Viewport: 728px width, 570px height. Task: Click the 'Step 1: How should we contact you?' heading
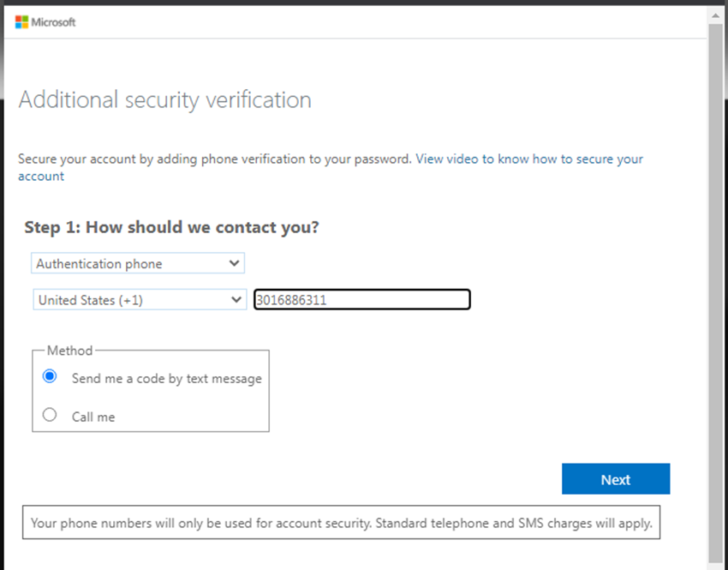(171, 227)
